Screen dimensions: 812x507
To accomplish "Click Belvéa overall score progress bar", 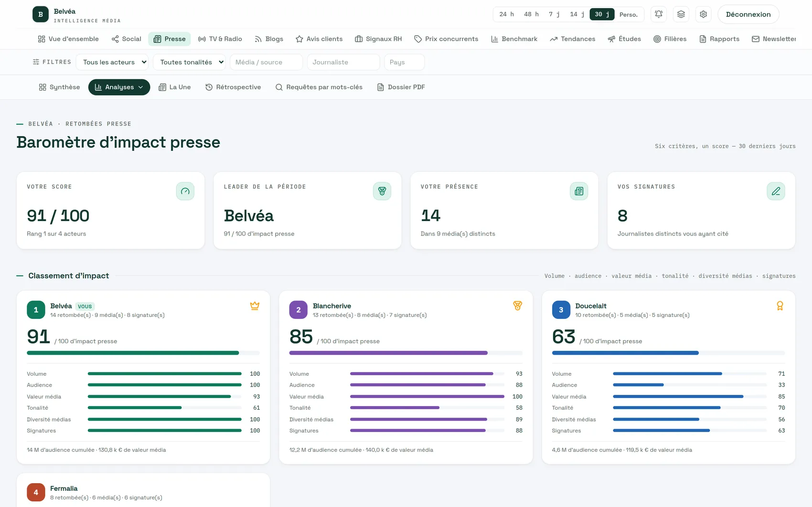I will 143,353.
